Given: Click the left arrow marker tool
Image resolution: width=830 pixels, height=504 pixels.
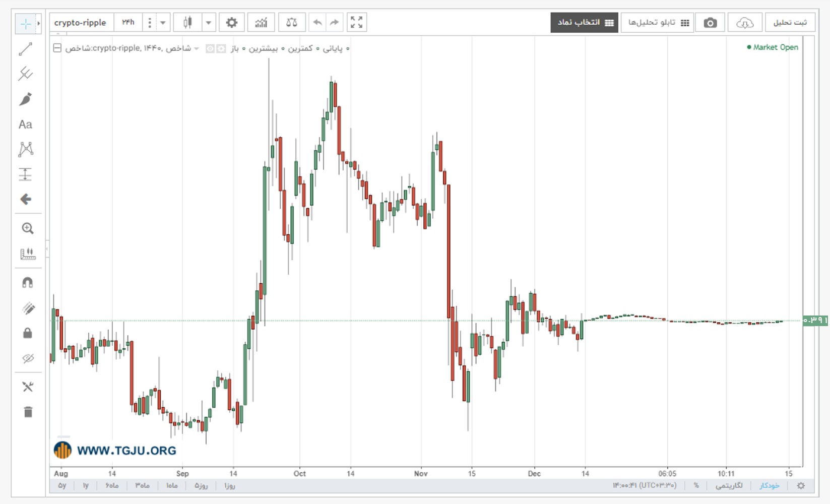Looking at the screenshot, I should (25, 200).
